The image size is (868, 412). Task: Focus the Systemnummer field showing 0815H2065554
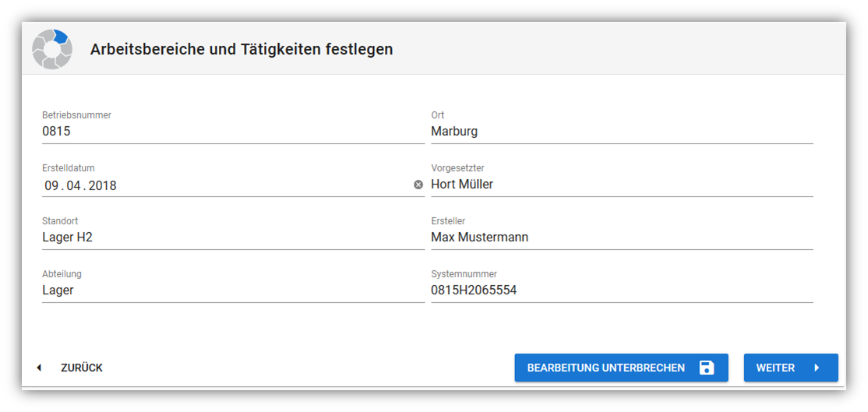[621, 291]
